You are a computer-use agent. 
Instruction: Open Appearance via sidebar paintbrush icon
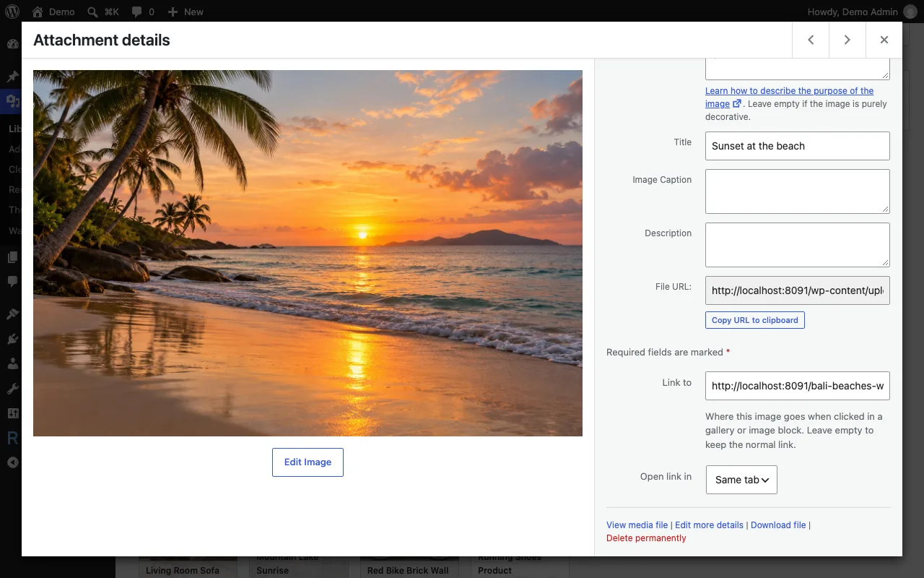[x=12, y=314]
